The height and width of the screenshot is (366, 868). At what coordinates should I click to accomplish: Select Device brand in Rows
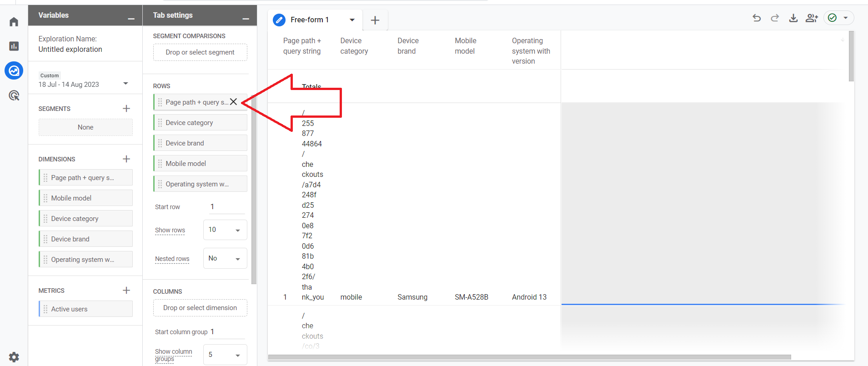200,143
